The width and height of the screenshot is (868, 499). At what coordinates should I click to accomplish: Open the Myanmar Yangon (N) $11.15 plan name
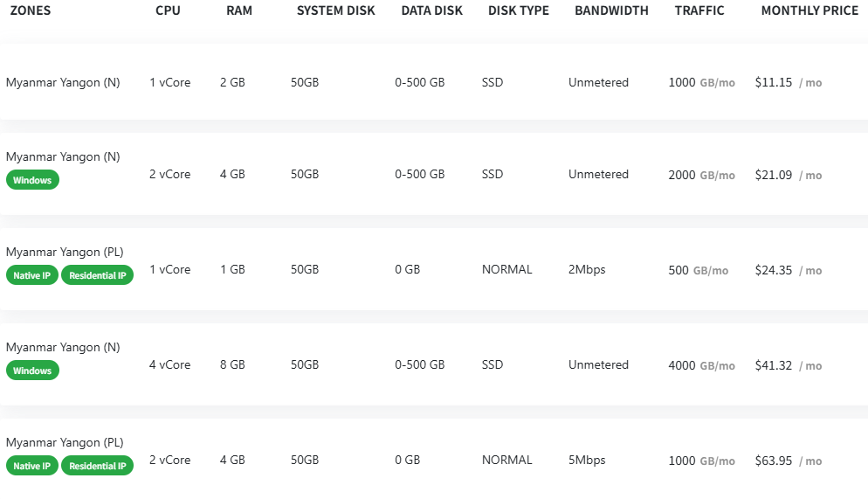click(63, 83)
